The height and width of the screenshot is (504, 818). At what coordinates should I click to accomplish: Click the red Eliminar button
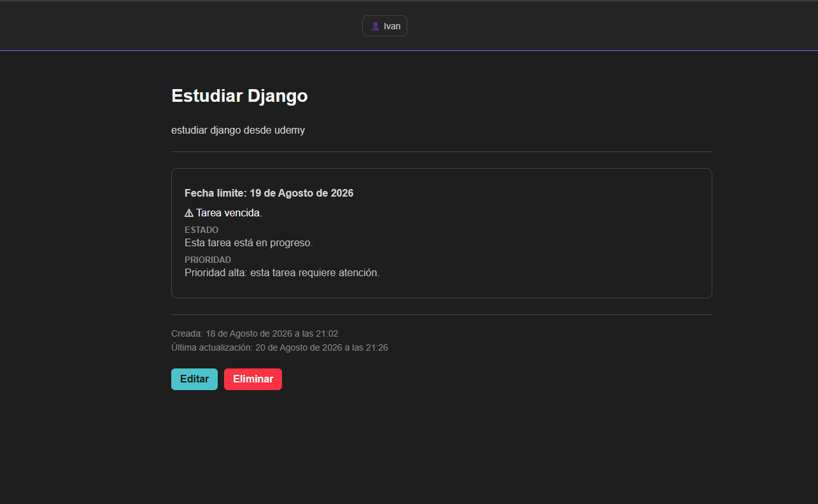click(253, 379)
